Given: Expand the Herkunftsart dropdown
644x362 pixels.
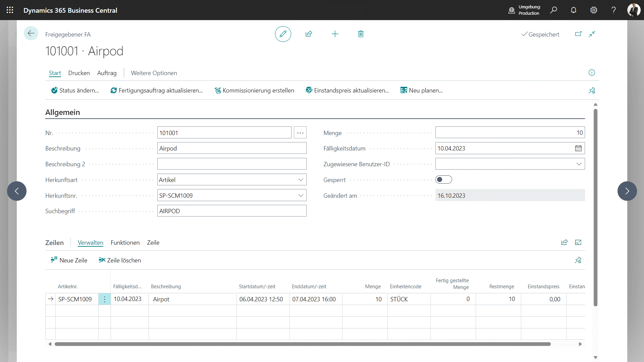Looking at the screenshot, I should (x=301, y=180).
